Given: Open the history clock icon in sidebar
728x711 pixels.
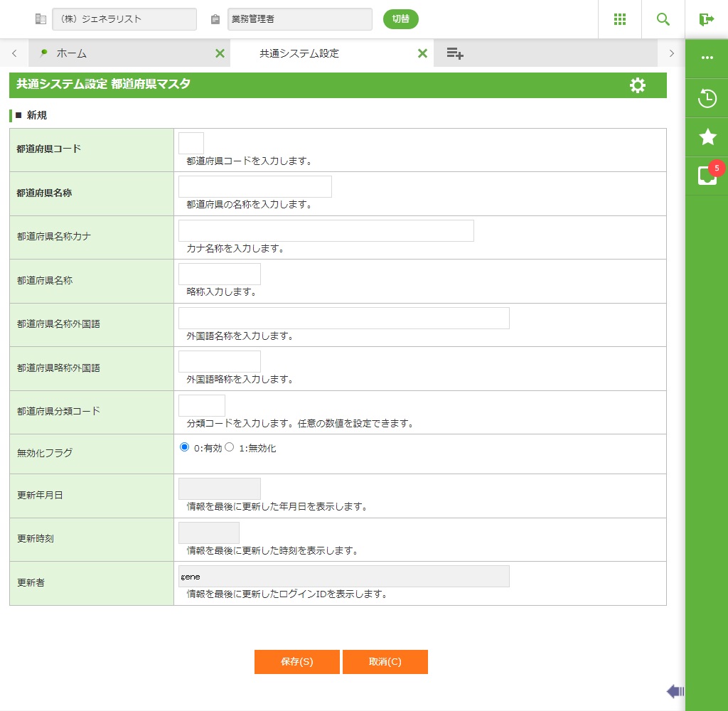Looking at the screenshot, I should pyautogui.click(x=707, y=98).
